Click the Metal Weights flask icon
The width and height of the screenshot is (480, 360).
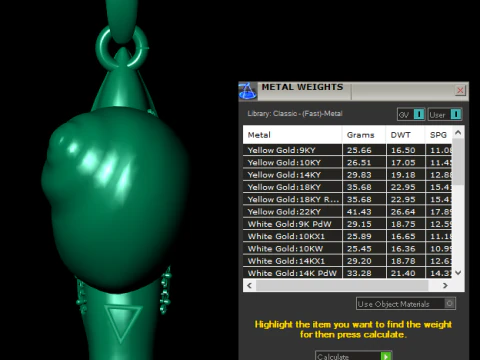[x=248, y=91]
